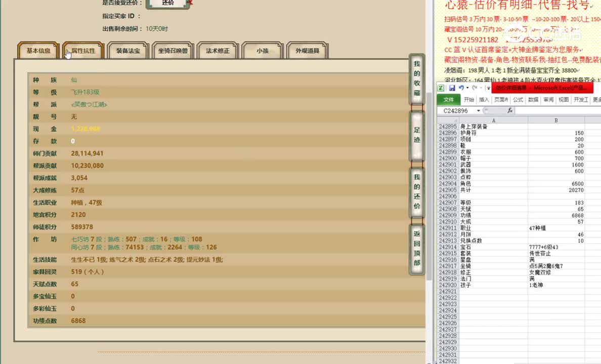The width and height of the screenshot is (601, 364).
Task: Click into the Excel formula bar
Action: [x=558, y=111]
